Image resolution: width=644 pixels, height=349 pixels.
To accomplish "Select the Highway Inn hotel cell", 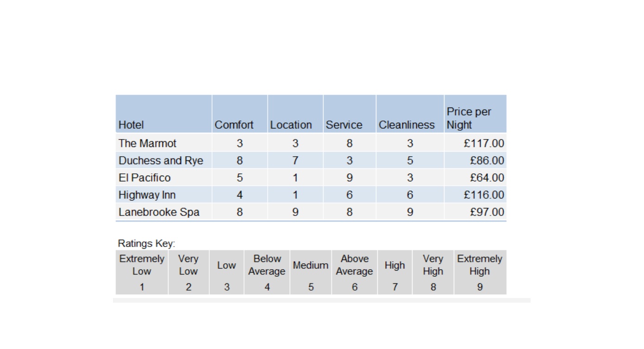I will pyautogui.click(x=163, y=195).
